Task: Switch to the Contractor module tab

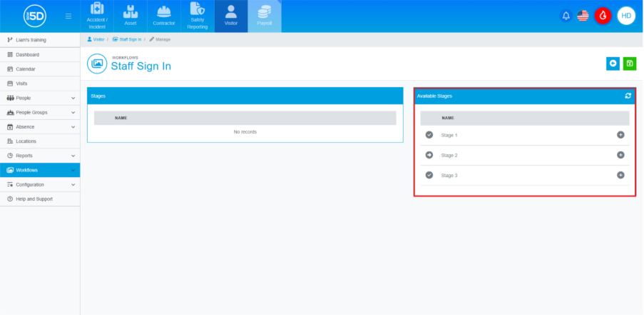Action: (x=163, y=16)
